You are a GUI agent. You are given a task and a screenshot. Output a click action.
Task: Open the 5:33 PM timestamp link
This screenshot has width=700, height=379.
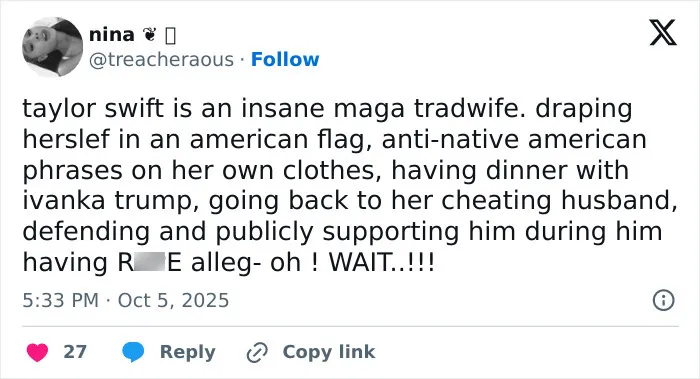(60, 300)
